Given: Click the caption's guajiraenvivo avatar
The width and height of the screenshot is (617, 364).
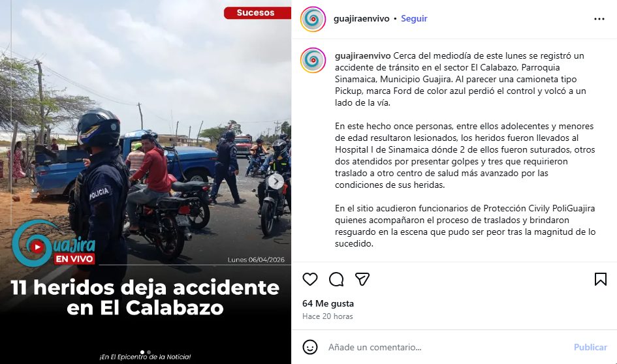Looking at the screenshot, I should coord(313,60).
